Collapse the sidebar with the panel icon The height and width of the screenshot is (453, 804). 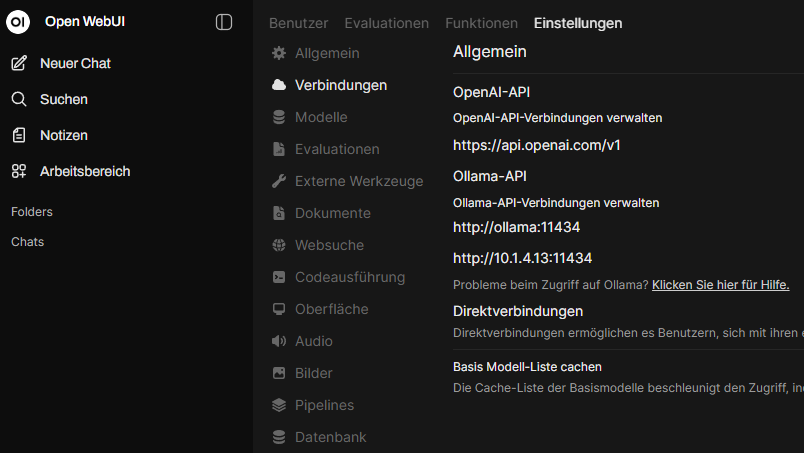point(224,22)
